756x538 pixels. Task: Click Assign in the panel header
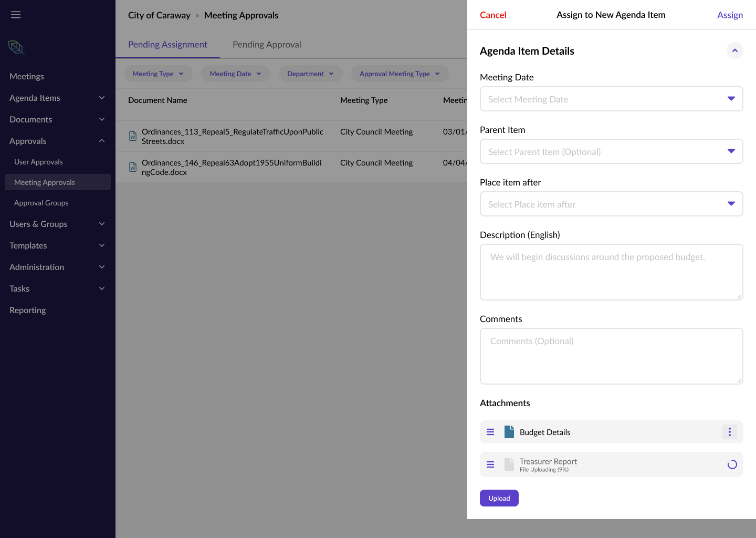pyautogui.click(x=730, y=15)
